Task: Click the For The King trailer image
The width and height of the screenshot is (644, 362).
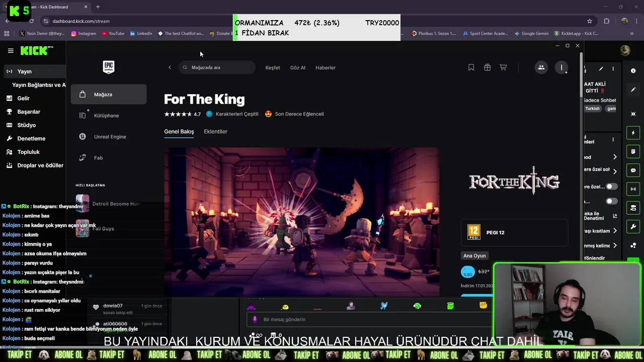Action: (301, 222)
